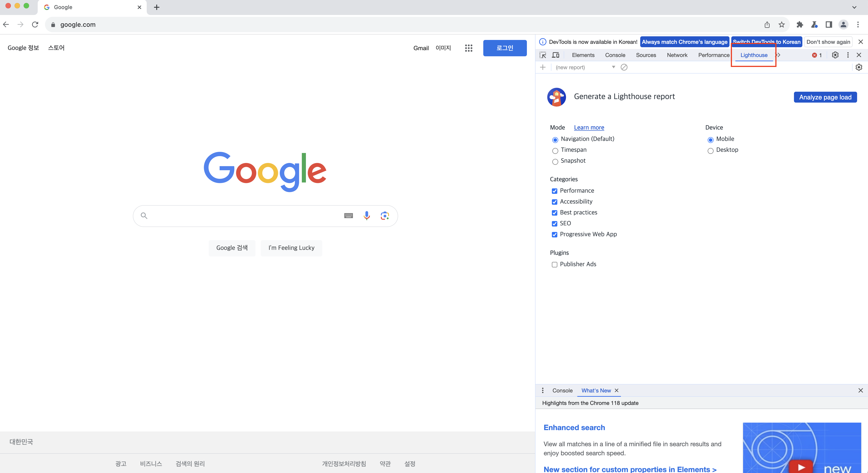The height and width of the screenshot is (473, 868).
Task: Switch to the Console tab in top bar
Action: pyautogui.click(x=615, y=55)
